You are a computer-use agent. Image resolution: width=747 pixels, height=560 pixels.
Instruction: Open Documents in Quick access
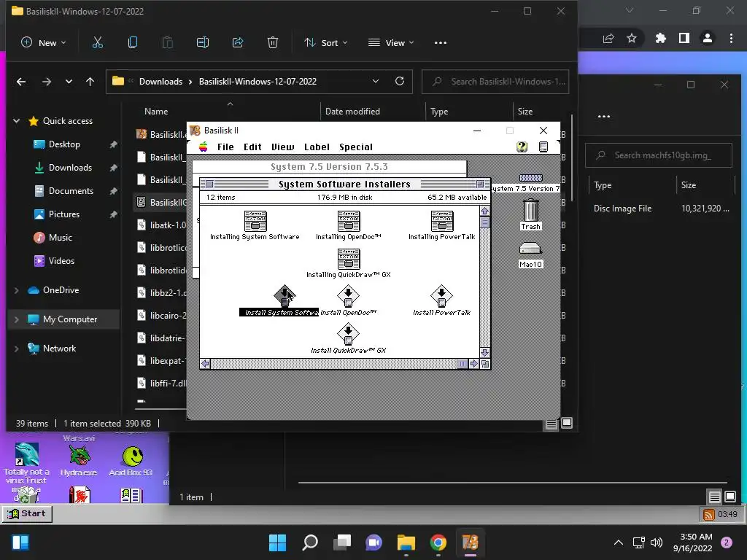(x=71, y=191)
